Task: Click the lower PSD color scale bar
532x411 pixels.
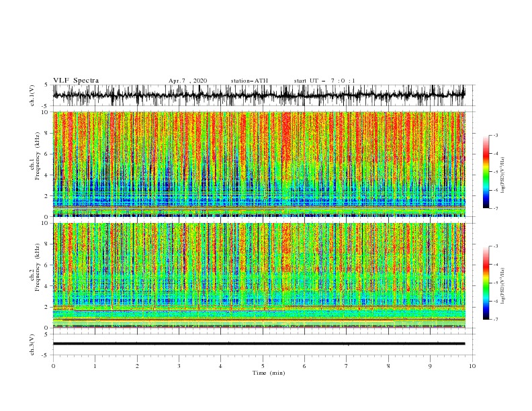Action: tap(486, 283)
